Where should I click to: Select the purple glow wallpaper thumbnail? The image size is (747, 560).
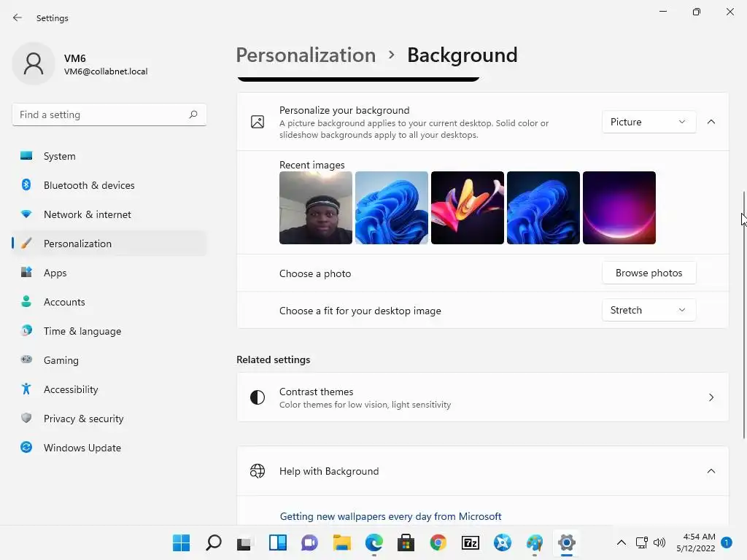(619, 208)
